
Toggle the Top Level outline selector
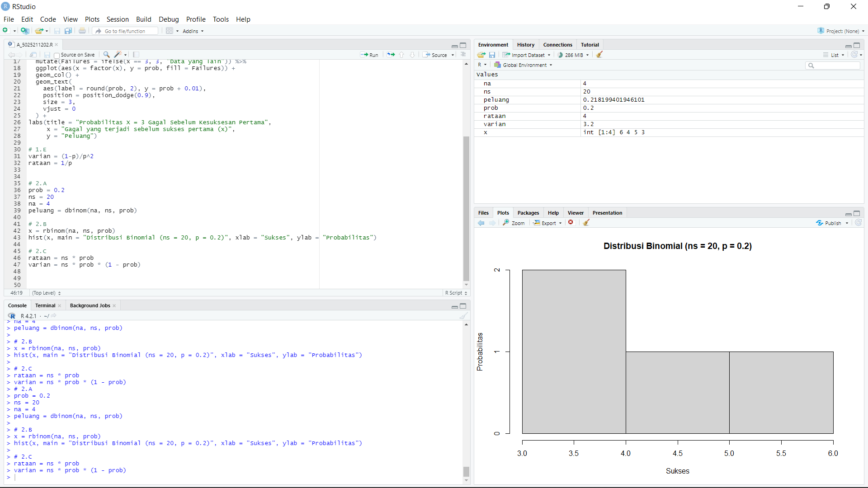point(46,293)
